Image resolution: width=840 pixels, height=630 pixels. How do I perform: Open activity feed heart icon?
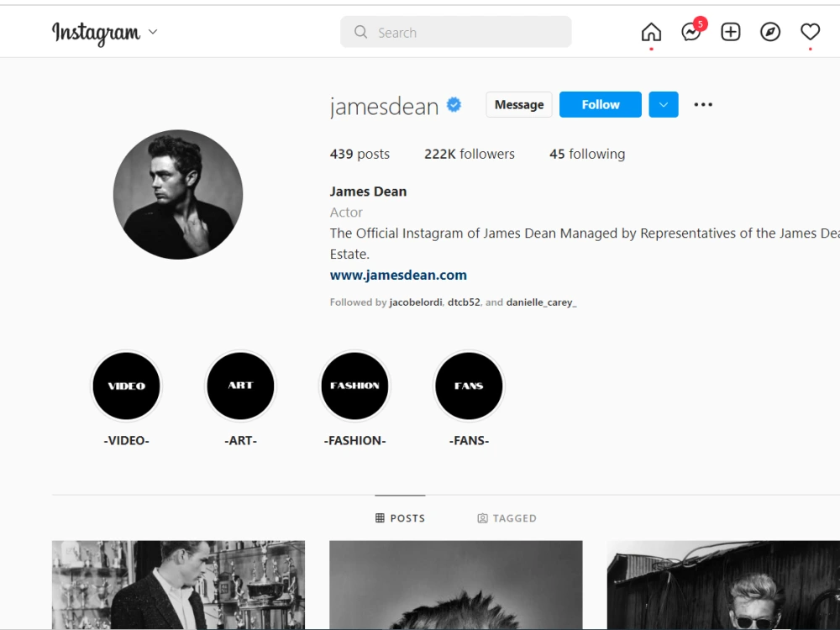click(x=810, y=32)
